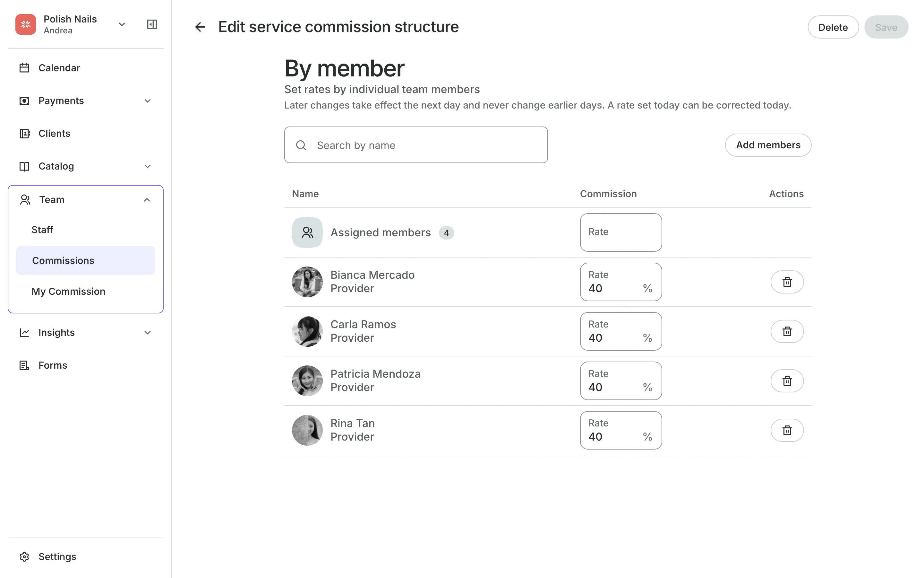Image resolution: width=924 pixels, height=578 pixels.
Task: Click the Insights chart icon
Action: [x=24, y=333]
